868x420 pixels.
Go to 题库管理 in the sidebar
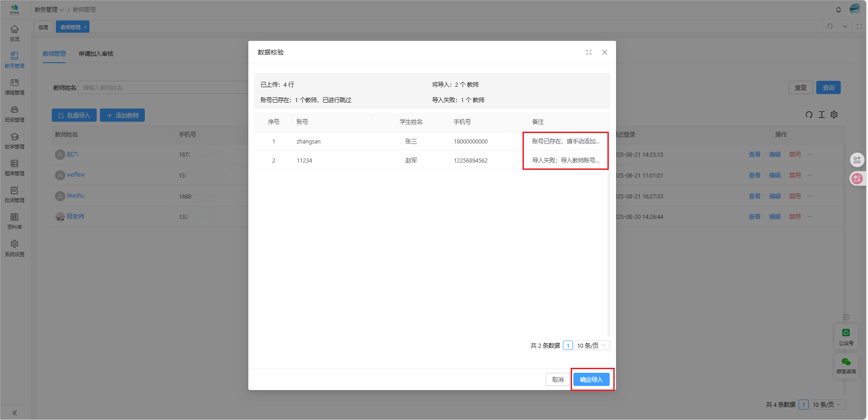tap(15, 168)
